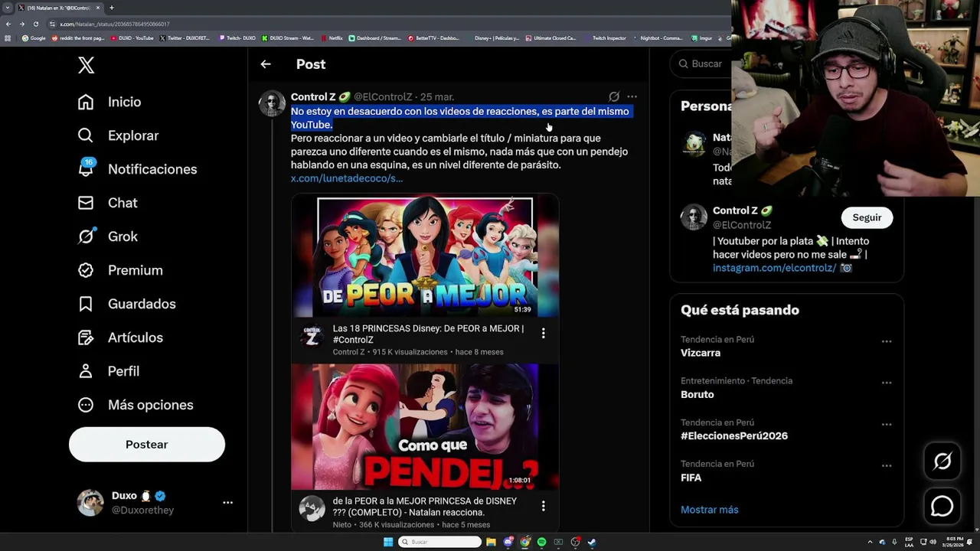Screen dimensions: 980x551
Task: Open instagram.com/elcontrolz link
Action: pyautogui.click(x=774, y=268)
